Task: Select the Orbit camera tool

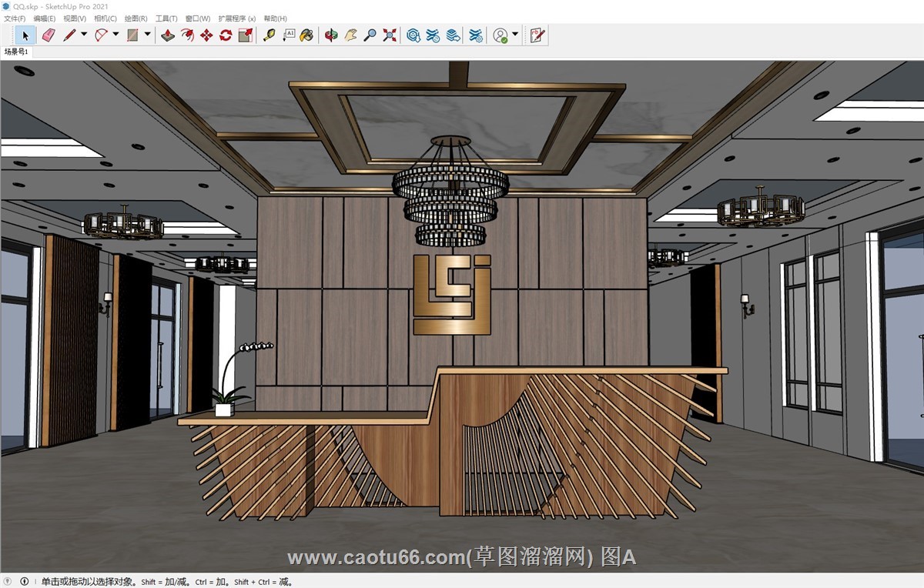Action: click(x=331, y=35)
